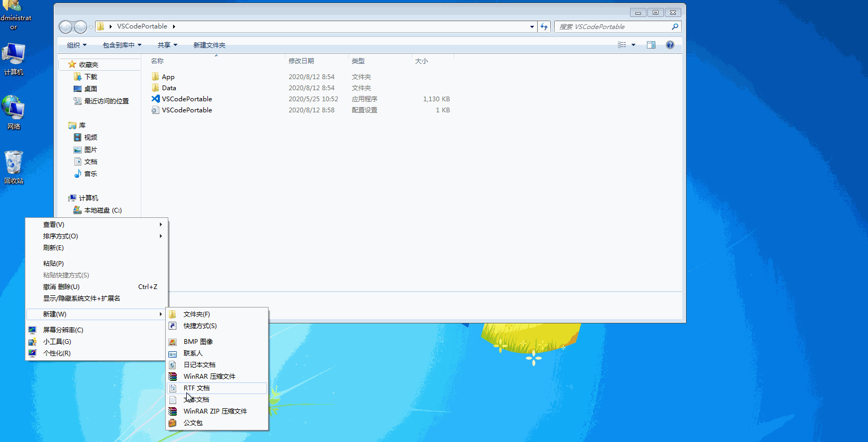Choose 撤消 删除(U) in the context menu
Viewport: 868px width, 442px height.
click(97, 287)
